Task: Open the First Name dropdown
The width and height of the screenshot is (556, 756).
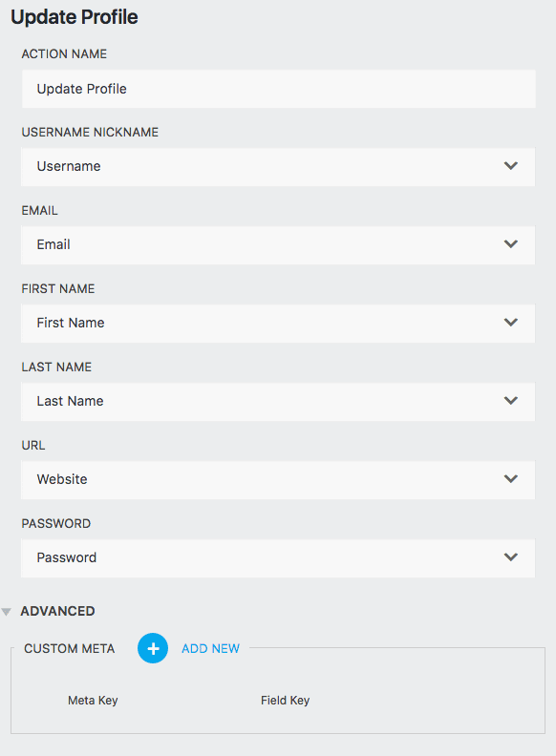Action: pos(278,323)
